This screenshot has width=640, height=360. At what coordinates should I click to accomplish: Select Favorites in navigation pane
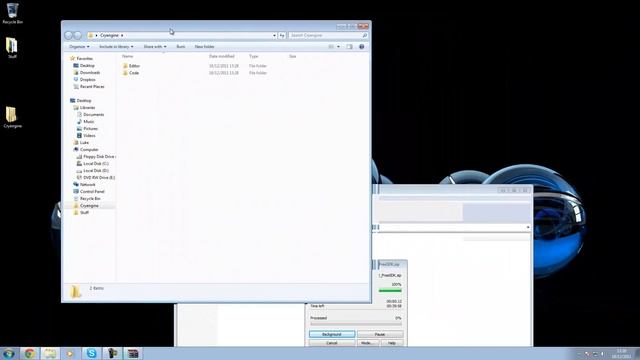click(x=84, y=59)
